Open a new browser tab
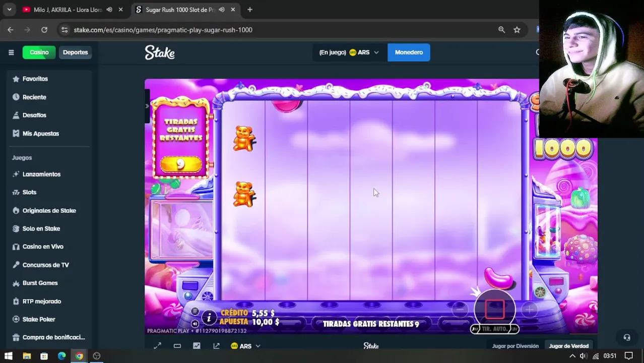The width and height of the screenshot is (644, 363). pyautogui.click(x=250, y=10)
